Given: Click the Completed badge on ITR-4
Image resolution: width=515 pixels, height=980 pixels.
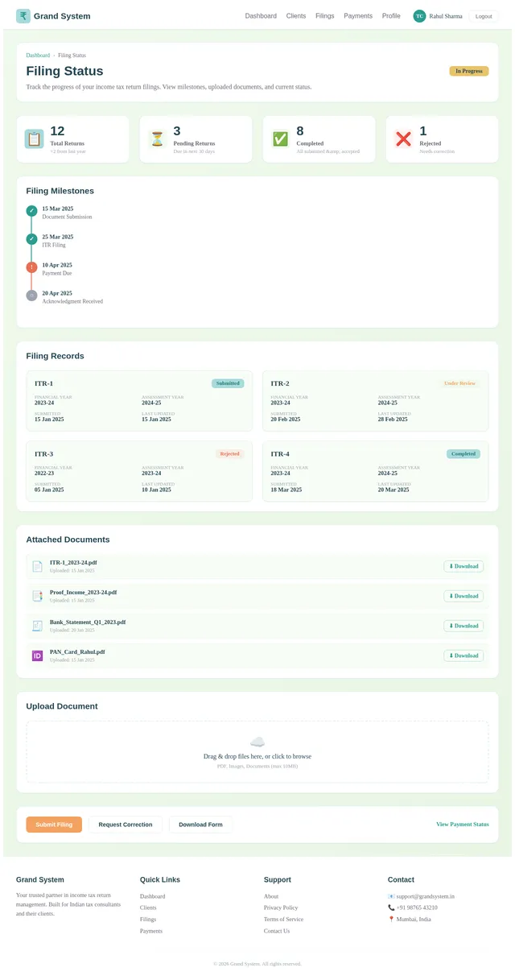Looking at the screenshot, I should pos(463,454).
